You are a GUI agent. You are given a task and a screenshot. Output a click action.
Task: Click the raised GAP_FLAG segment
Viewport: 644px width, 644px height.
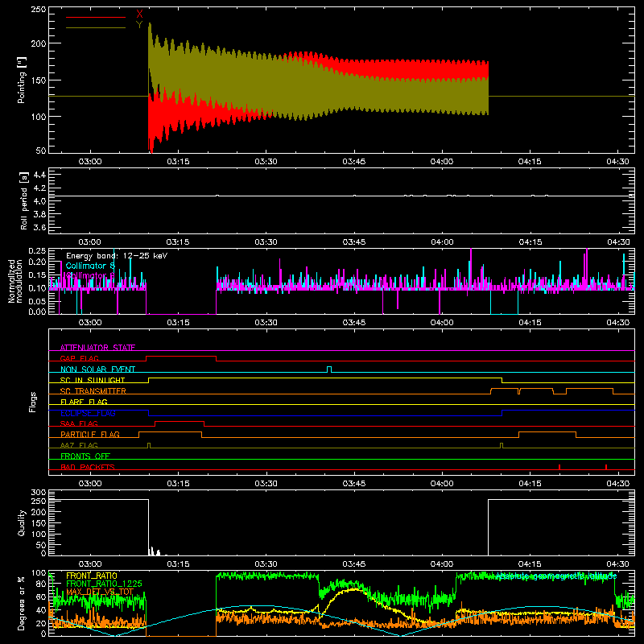point(181,357)
